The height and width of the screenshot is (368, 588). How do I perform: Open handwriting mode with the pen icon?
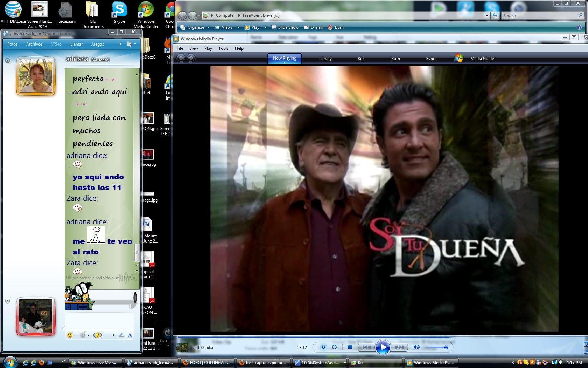(x=121, y=335)
